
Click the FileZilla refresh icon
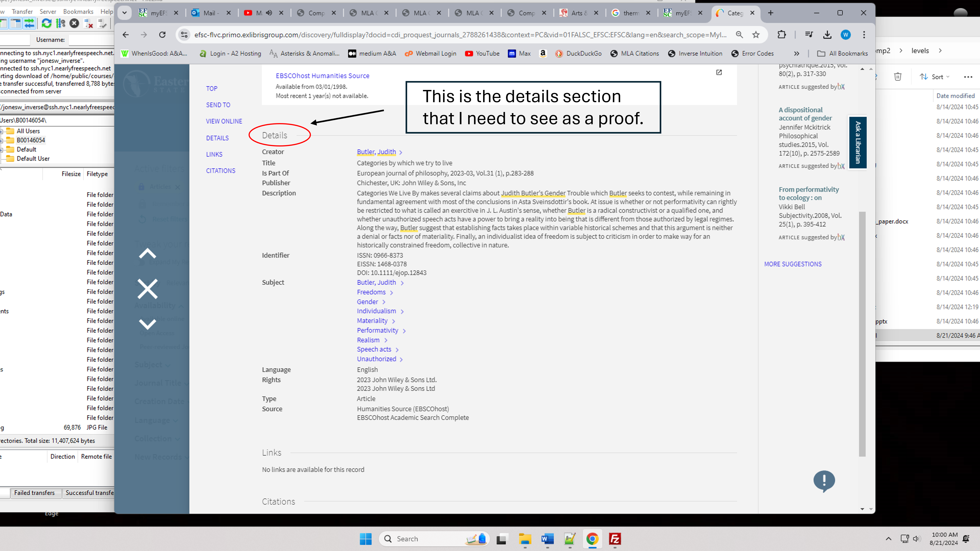coord(46,24)
